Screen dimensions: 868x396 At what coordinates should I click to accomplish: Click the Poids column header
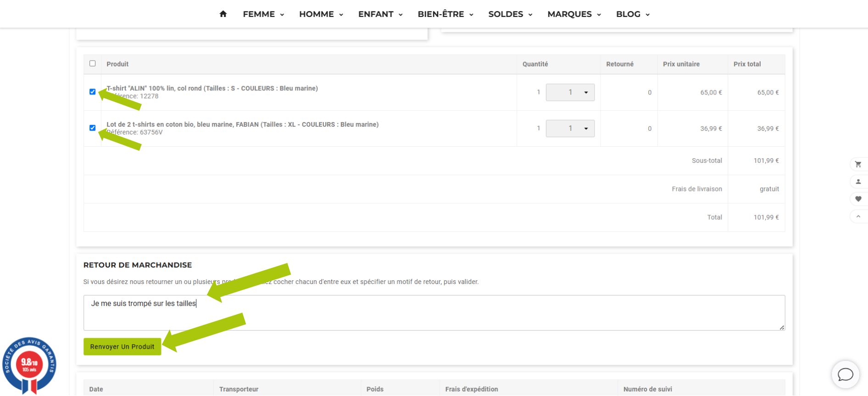[375, 389]
